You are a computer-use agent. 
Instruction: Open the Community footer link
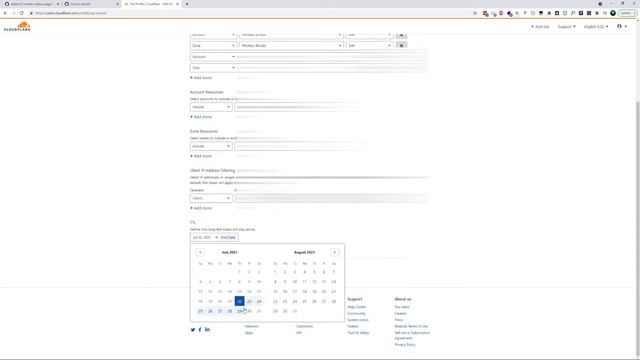click(x=356, y=313)
